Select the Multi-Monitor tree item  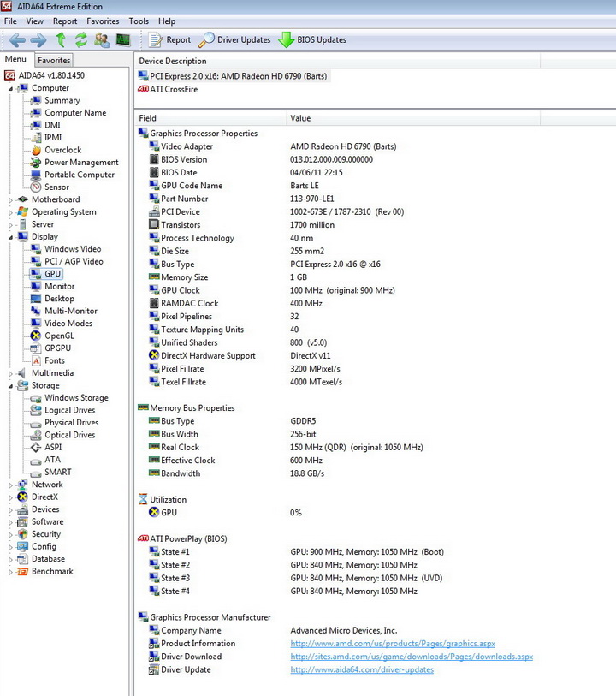(70, 311)
